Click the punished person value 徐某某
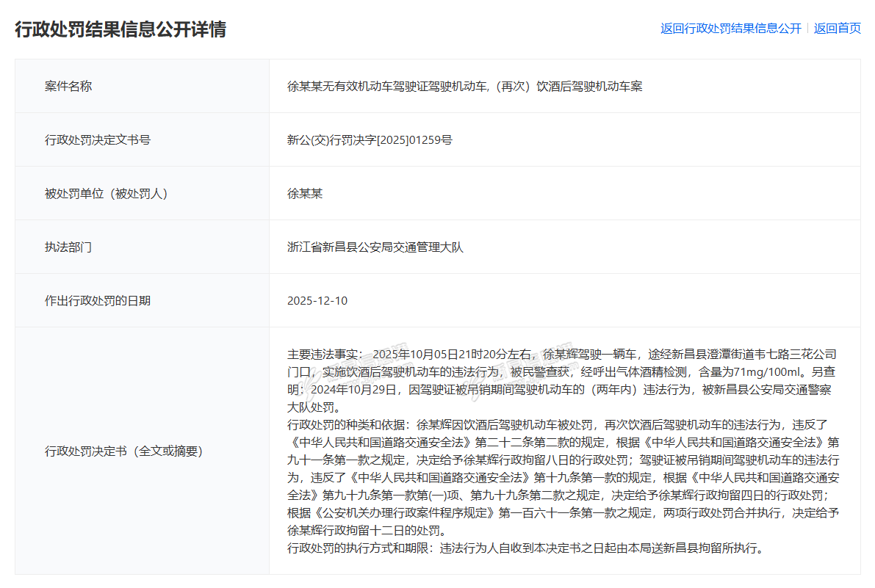The height and width of the screenshot is (588, 875). click(x=305, y=194)
